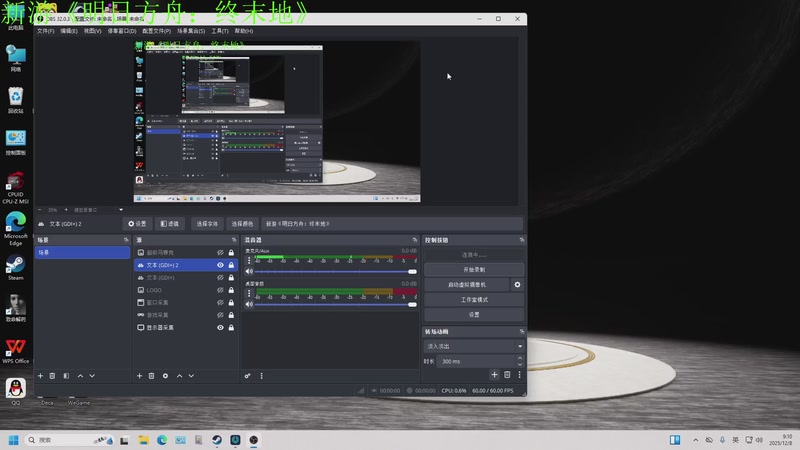Open selected source properties gear icon
Viewport: 800px width, 450px height.
[x=165, y=375]
